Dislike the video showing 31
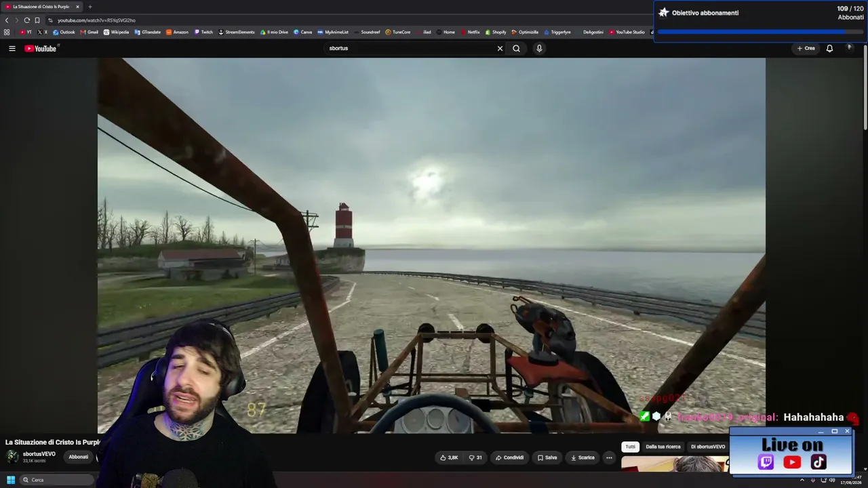868x488 pixels. [475, 457]
